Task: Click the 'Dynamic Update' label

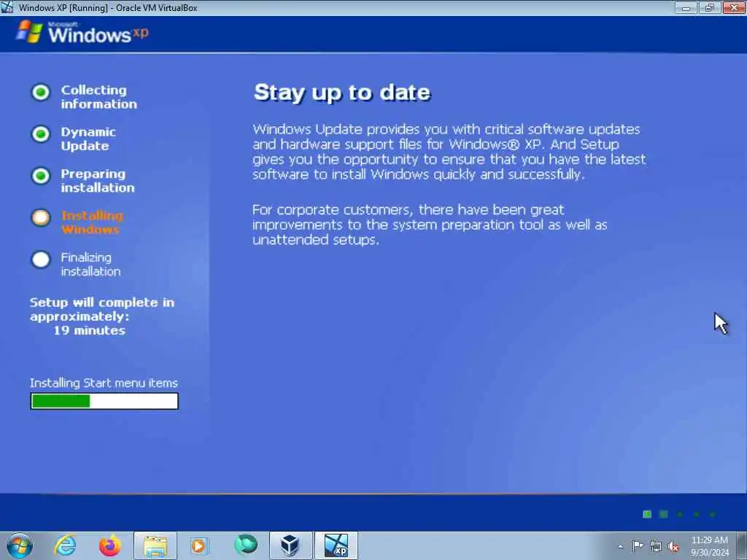Action: [88, 139]
